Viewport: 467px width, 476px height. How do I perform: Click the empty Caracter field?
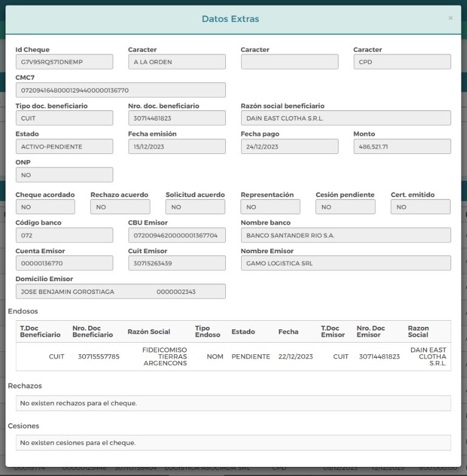click(x=289, y=62)
